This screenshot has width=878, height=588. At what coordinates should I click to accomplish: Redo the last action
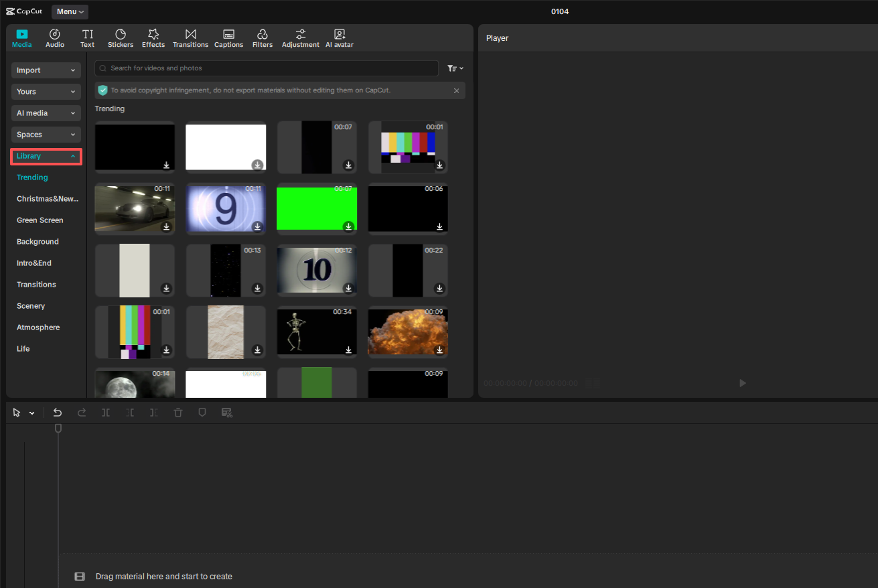(82, 413)
